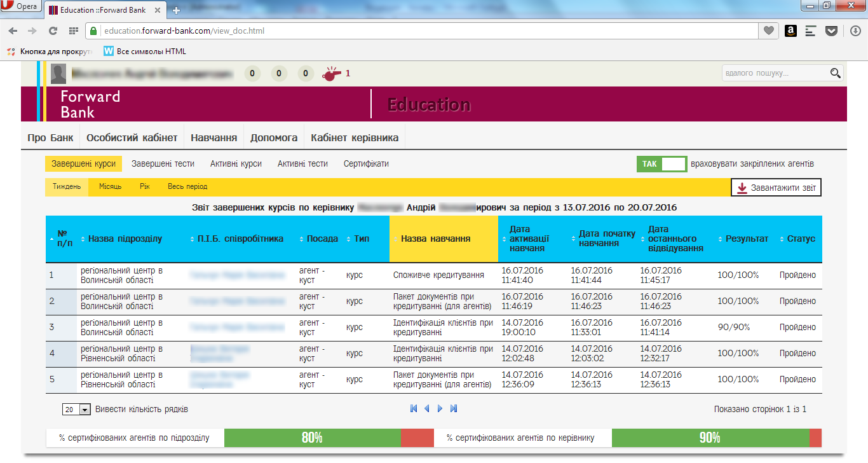Select the Рік period filter
The width and height of the screenshot is (868, 463).
click(x=145, y=187)
